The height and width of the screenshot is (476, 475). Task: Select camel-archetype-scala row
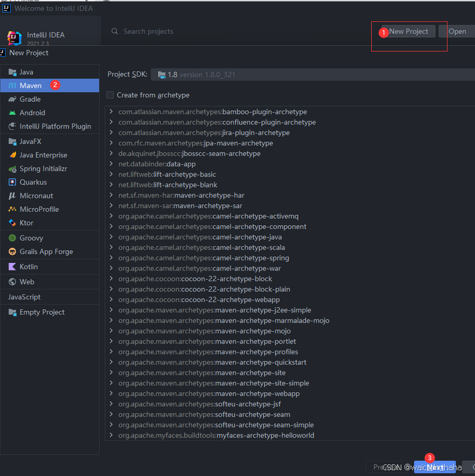tap(202, 248)
